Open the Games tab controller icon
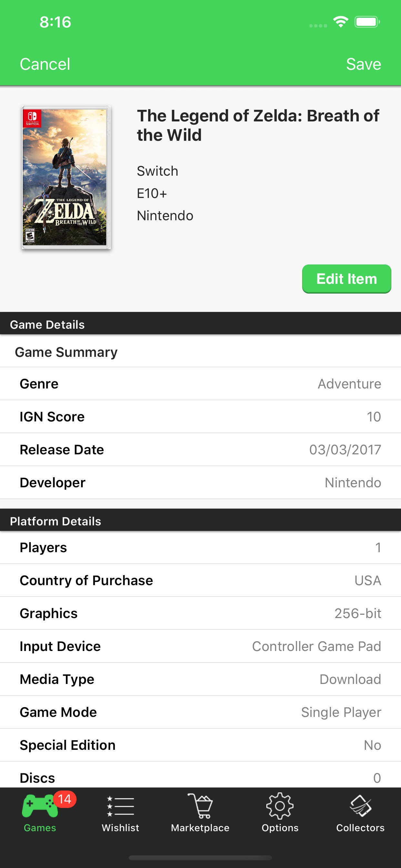 coord(39,806)
